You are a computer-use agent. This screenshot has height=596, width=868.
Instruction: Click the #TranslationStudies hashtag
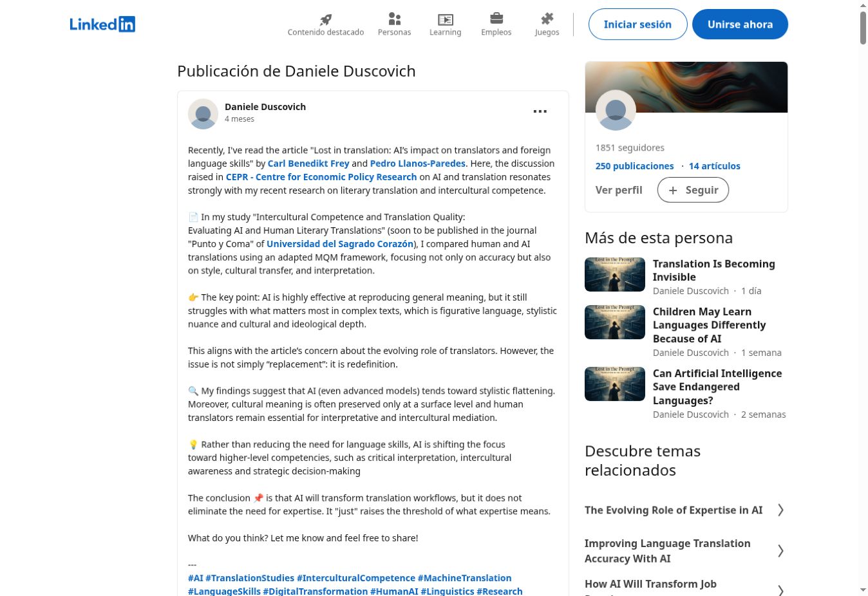[x=250, y=578]
